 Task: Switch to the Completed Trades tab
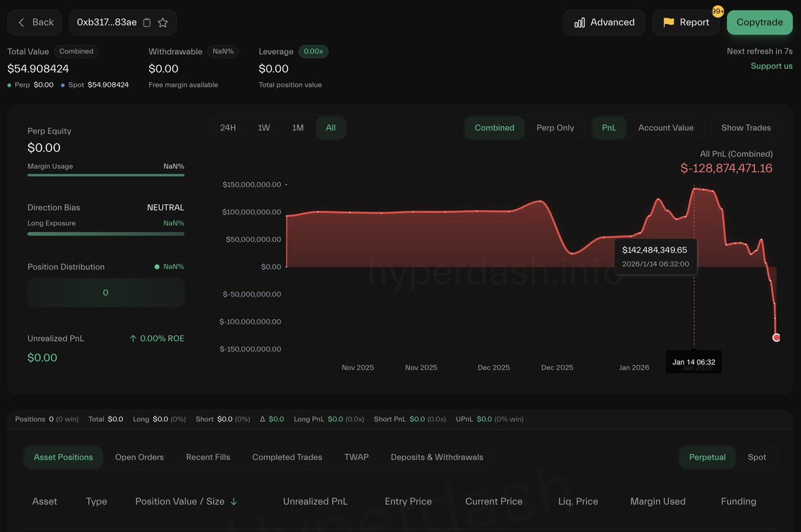point(286,457)
